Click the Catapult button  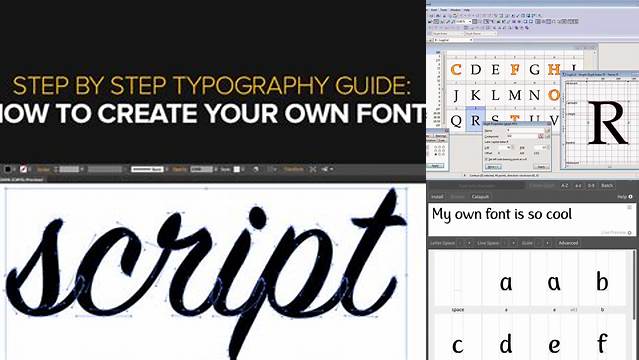(x=480, y=197)
